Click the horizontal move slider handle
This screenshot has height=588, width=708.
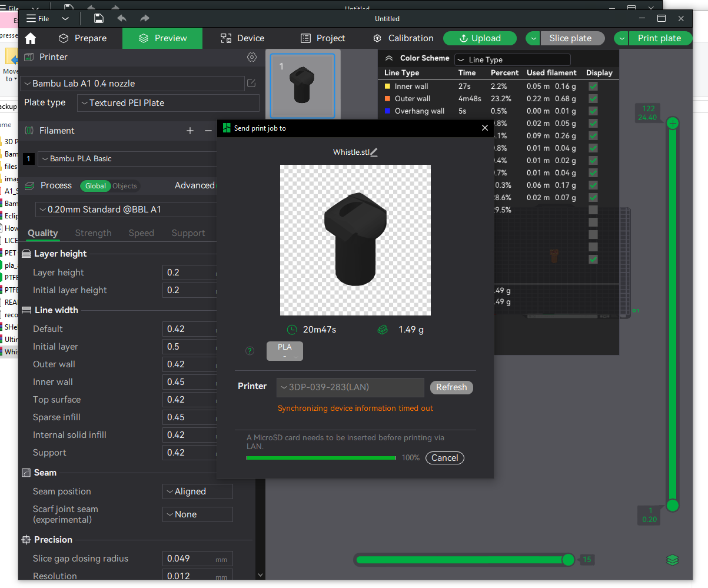click(568, 560)
